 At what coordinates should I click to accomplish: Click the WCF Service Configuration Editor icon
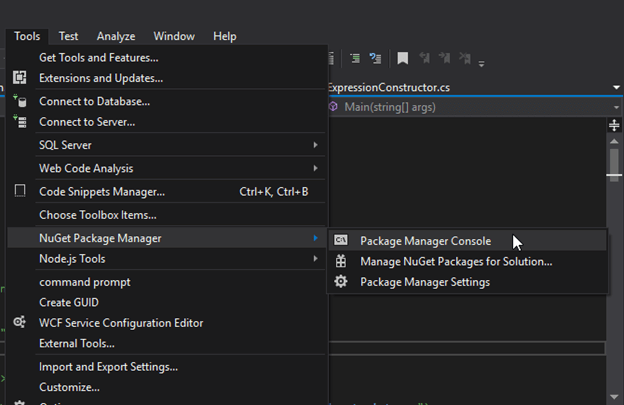pos(19,323)
